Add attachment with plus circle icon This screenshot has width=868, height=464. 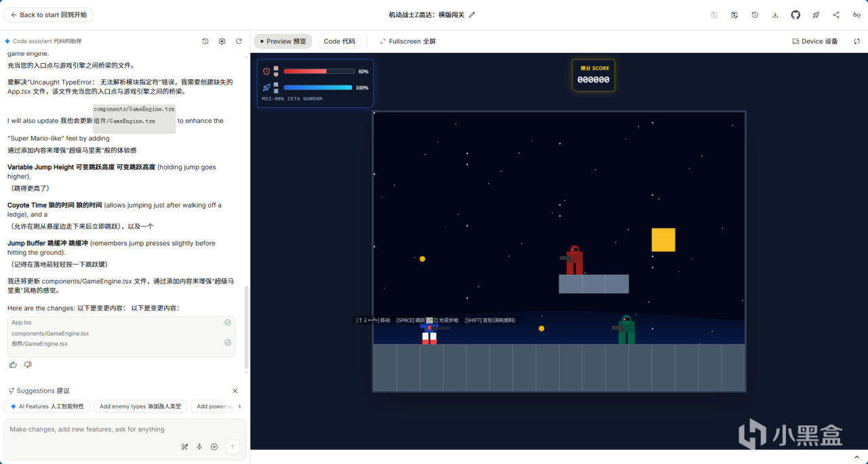tap(214, 446)
